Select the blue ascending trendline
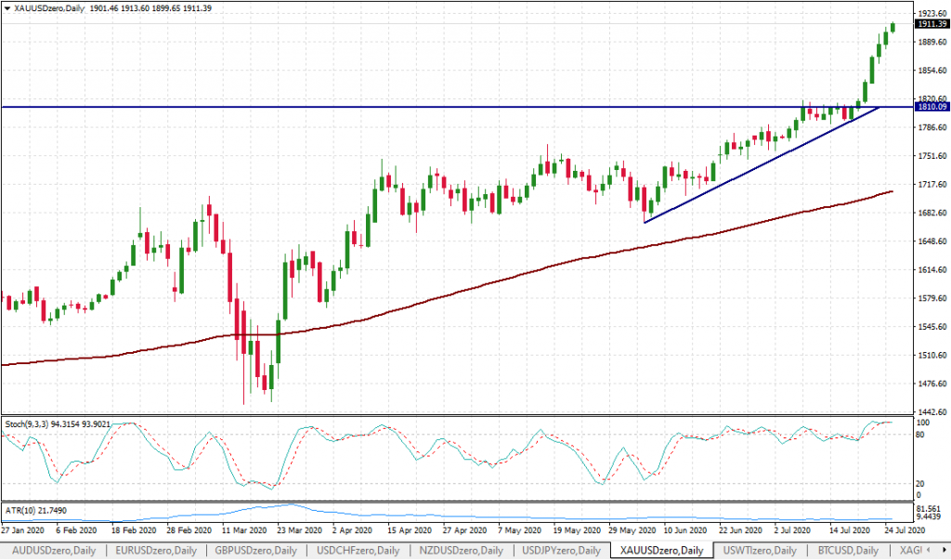Screen dimensions: 951x560 pos(762,164)
